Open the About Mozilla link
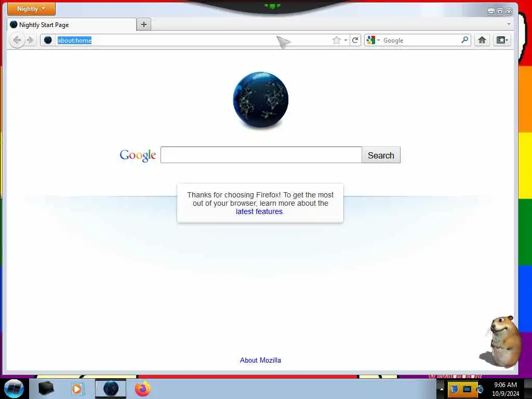The image size is (532, 399). pos(261,361)
